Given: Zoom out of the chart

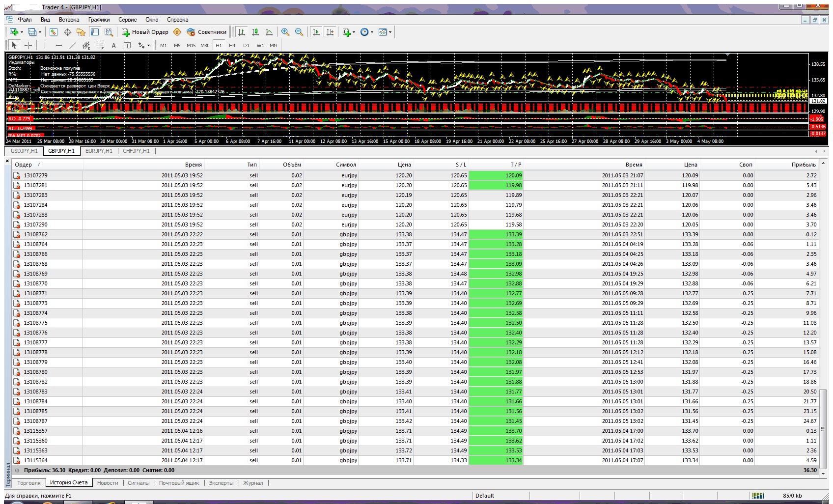Looking at the screenshot, I should point(299,32).
